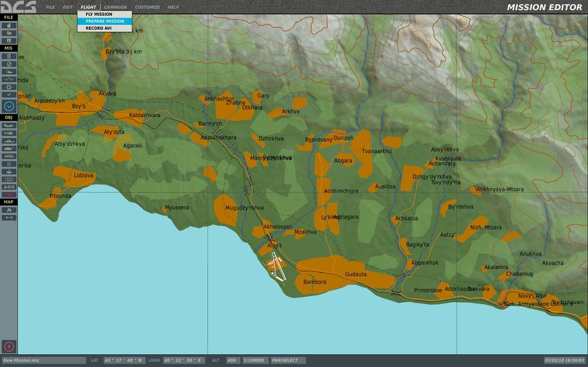This screenshot has width=588, height=367.
Task: Click the new mission file icon
Action: [9, 25]
